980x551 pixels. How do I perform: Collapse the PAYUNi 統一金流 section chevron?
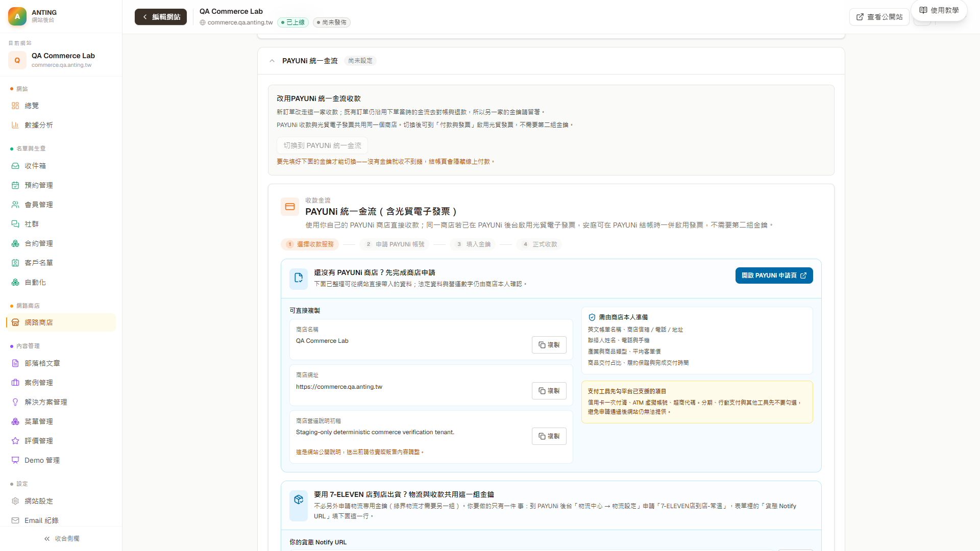click(272, 61)
